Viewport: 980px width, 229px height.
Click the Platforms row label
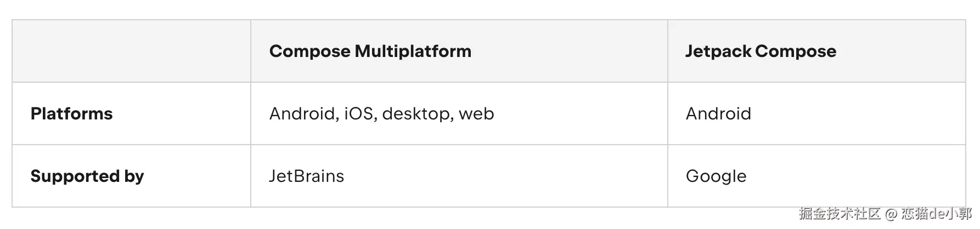tap(71, 114)
